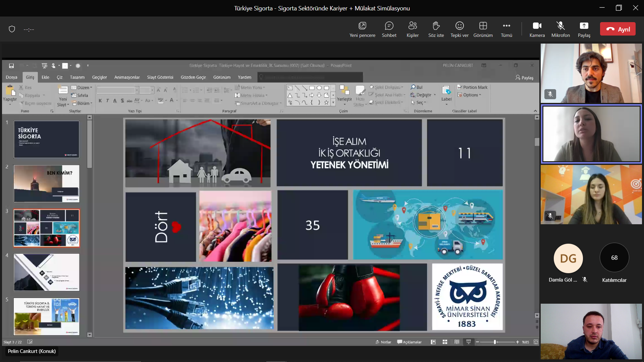Raise hand with Söz iste

click(436, 29)
